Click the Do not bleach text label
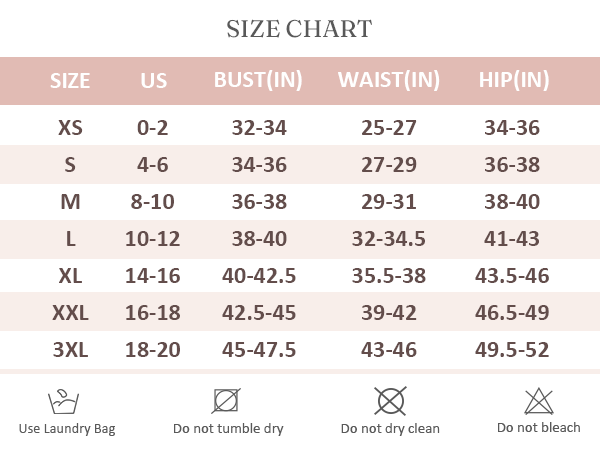This screenshot has width=600, height=450. point(539,428)
